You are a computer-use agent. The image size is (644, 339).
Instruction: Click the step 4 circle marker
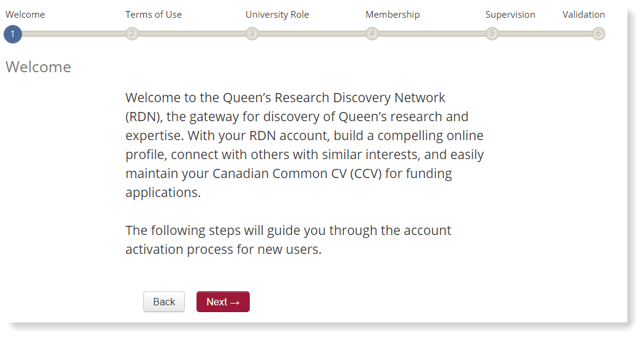pos(372,34)
